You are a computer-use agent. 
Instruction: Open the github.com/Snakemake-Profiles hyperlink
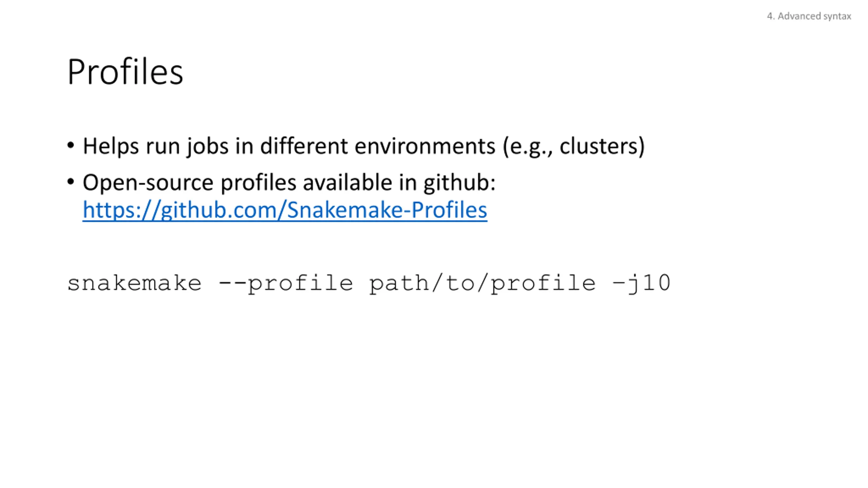coord(285,210)
